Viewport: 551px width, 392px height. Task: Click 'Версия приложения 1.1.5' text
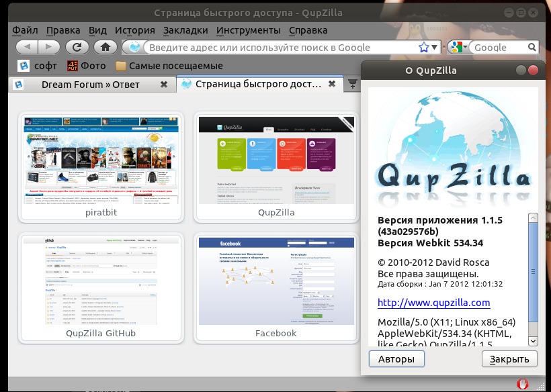pyautogui.click(x=440, y=220)
